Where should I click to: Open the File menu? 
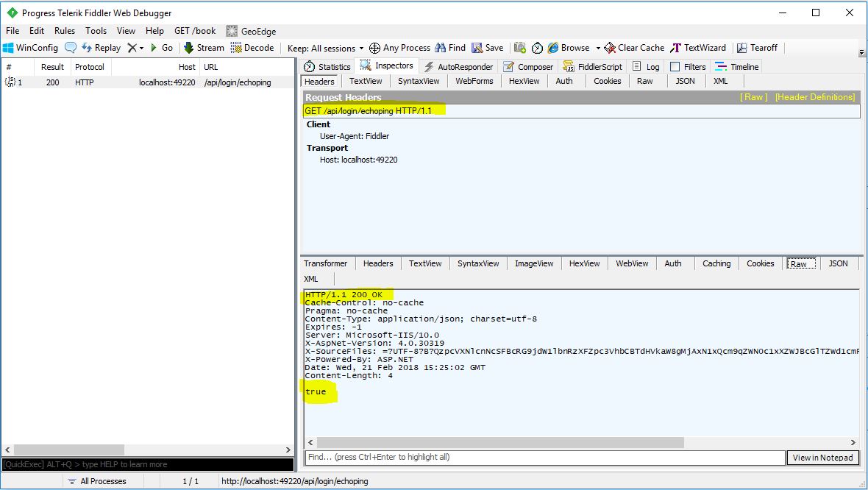pos(13,31)
